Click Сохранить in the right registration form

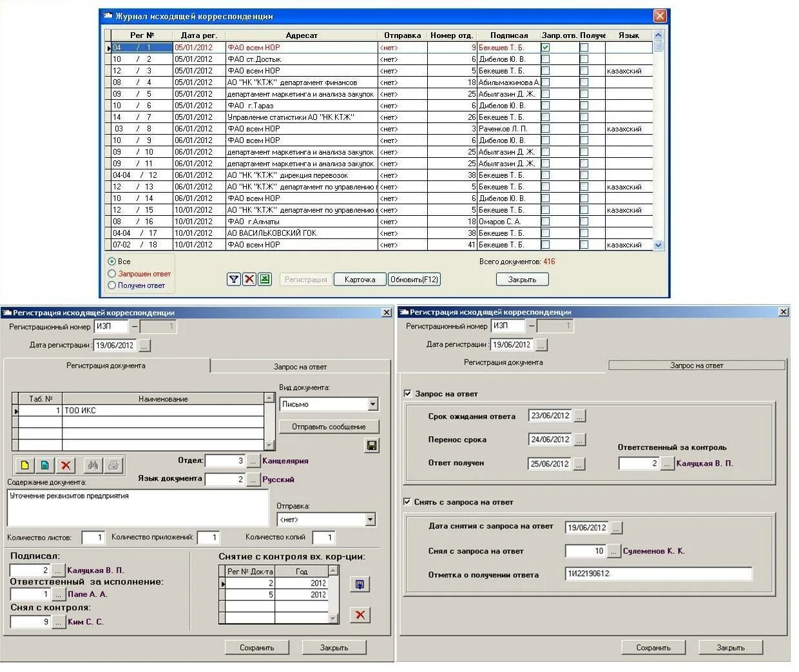pos(653,648)
